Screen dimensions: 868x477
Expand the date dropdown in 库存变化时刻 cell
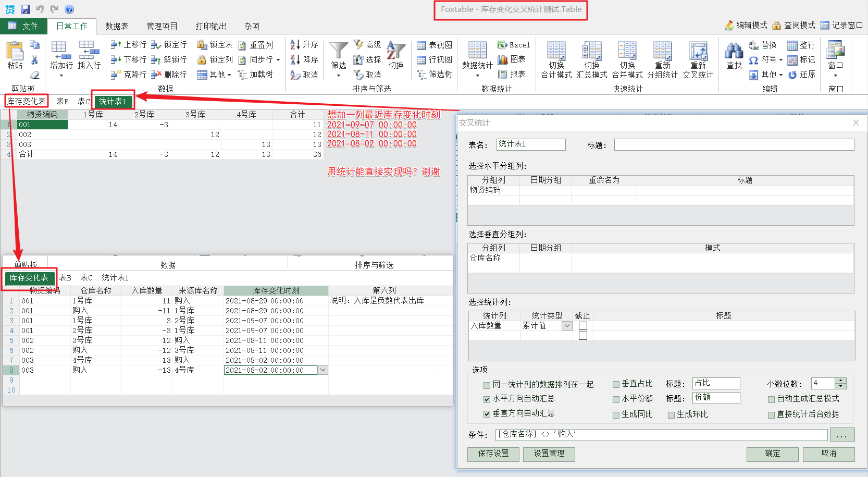pyautogui.click(x=323, y=370)
